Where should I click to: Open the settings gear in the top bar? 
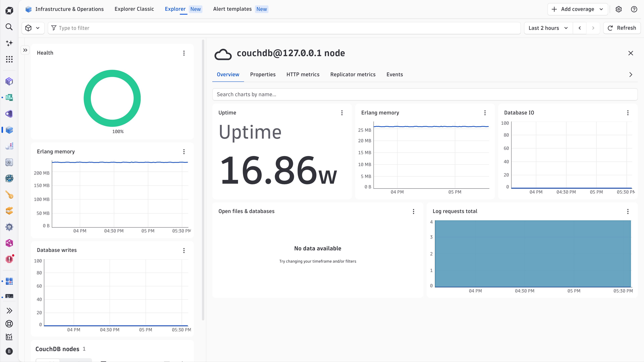(x=619, y=9)
